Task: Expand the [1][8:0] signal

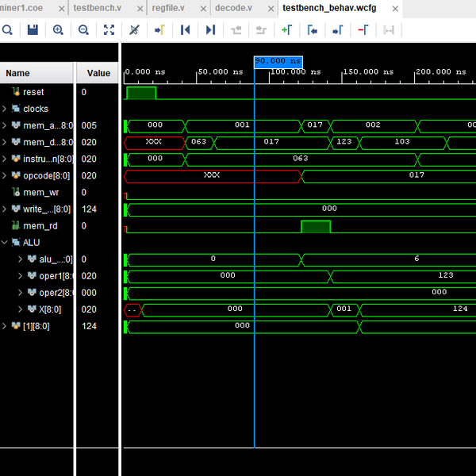Action: click(x=4, y=326)
